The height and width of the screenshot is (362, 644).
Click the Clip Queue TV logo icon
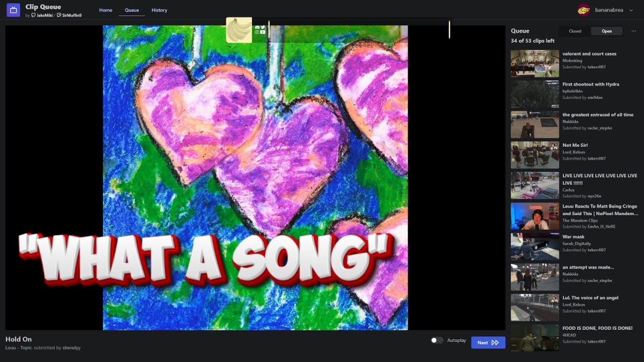click(x=14, y=10)
